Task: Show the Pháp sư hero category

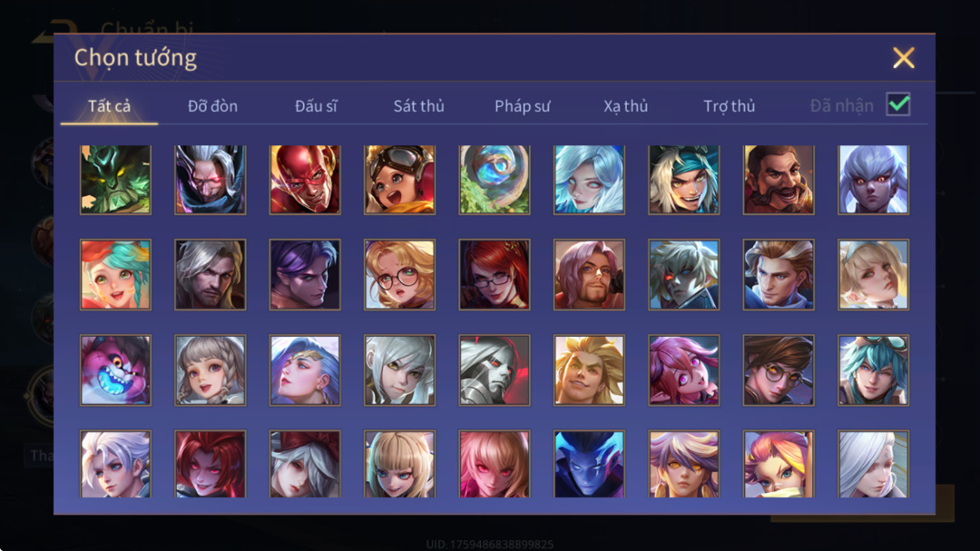Action: pyautogui.click(x=523, y=106)
